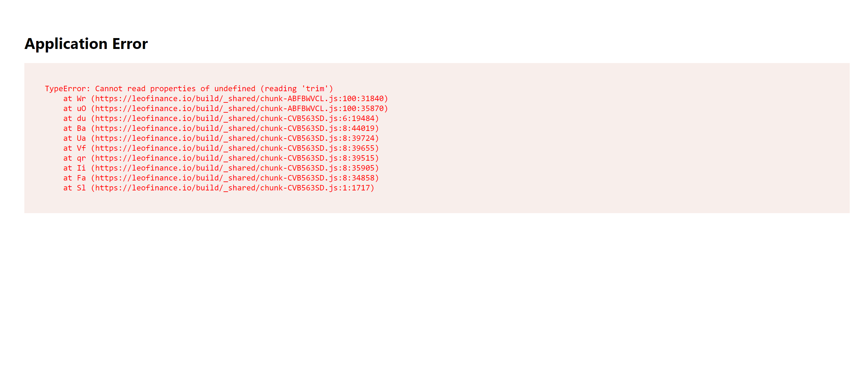Click the 'at Ua' stack trace line
The width and height of the screenshot is (868, 377).
221,138
